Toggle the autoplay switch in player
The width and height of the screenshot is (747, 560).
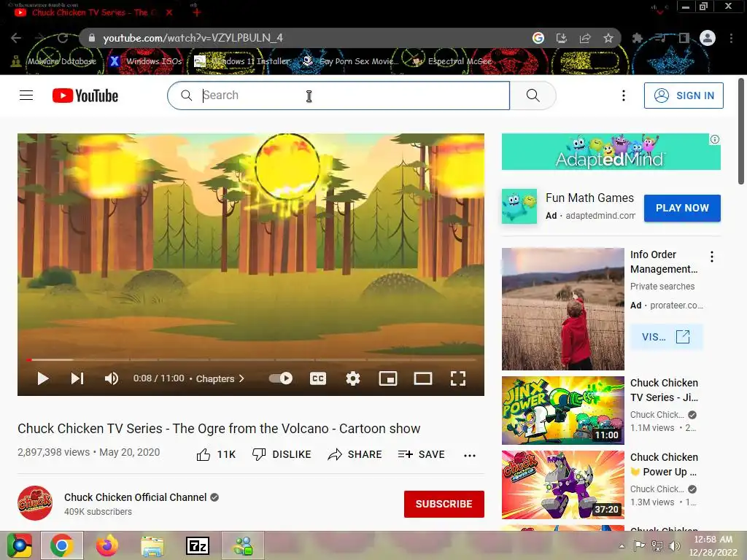point(281,378)
